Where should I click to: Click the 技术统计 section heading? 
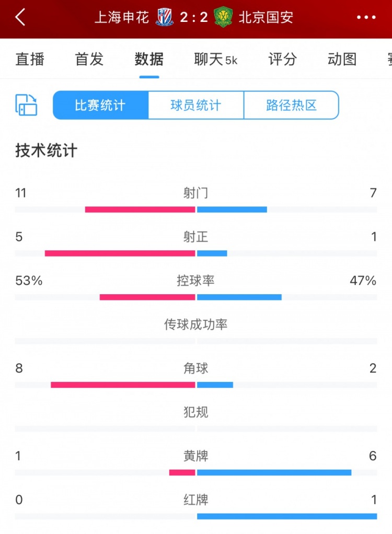point(44,150)
